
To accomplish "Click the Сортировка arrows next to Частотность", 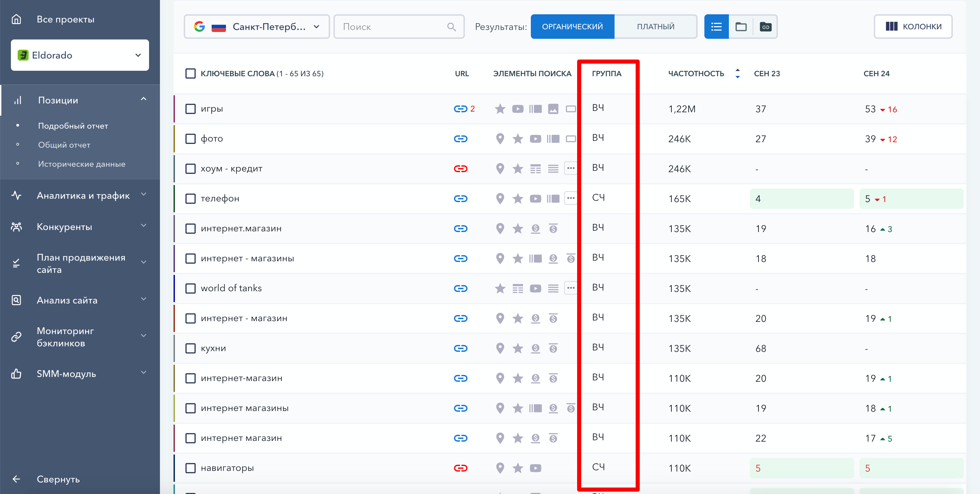I will click(x=737, y=73).
